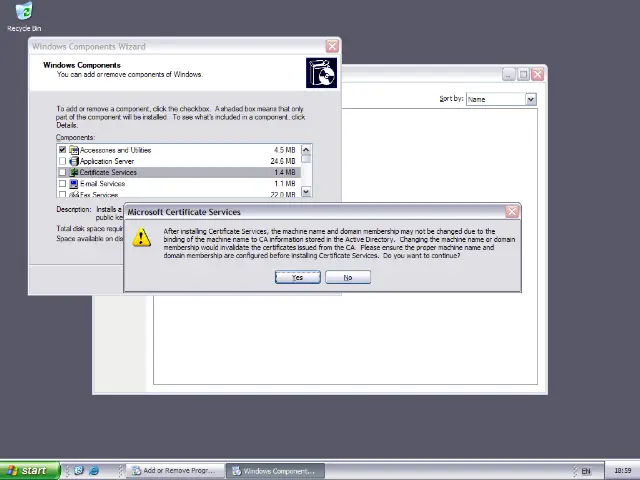Image resolution: width=640 pixels, height=480 pixels.
Task: Click the E-mail Services component icon
Action: 74,183
